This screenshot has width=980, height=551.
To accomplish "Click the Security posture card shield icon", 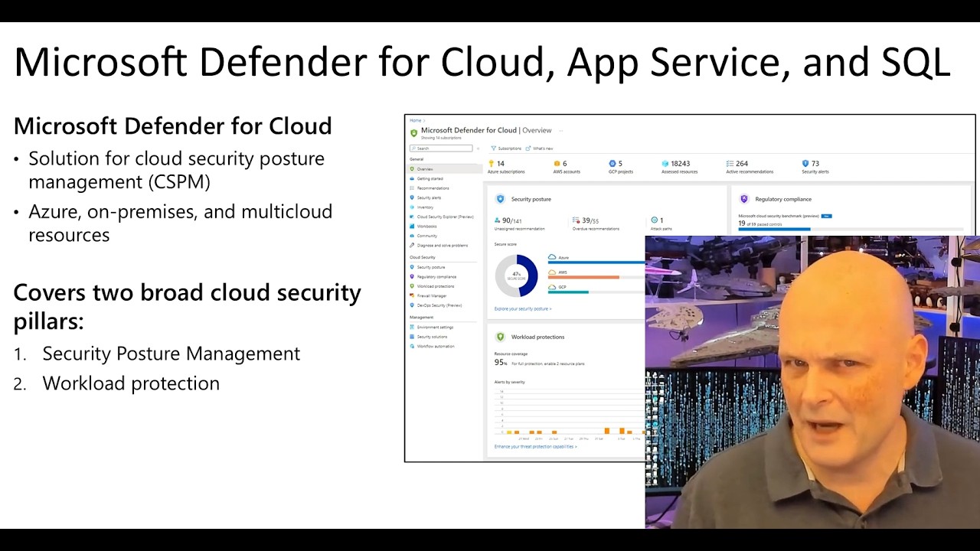I will 501,199.
